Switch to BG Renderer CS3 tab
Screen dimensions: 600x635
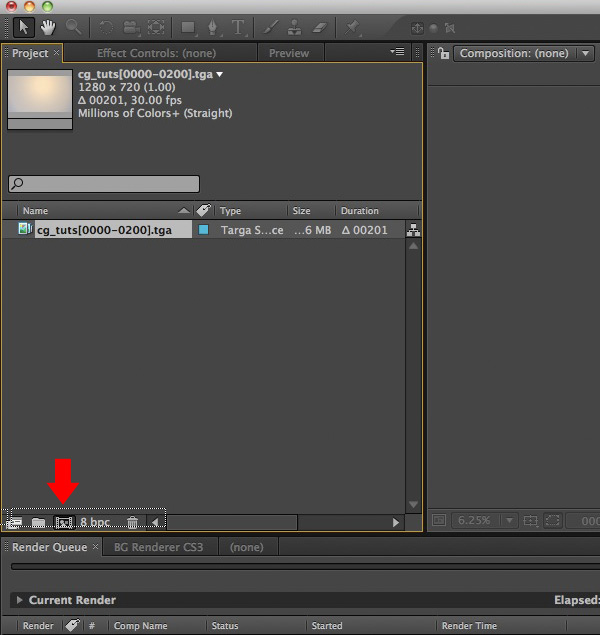(158, 547)
